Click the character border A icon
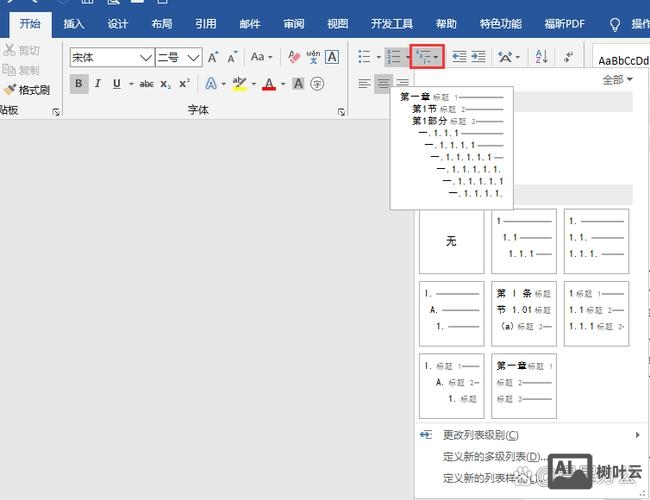The height and width of the screenshot is (500, 650). [332, 57]
